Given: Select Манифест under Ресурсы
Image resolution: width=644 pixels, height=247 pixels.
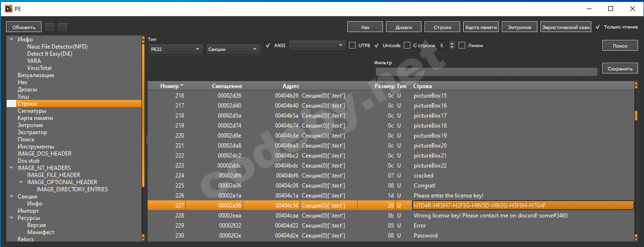Looking at the screenshot, I should coord(41,232).
